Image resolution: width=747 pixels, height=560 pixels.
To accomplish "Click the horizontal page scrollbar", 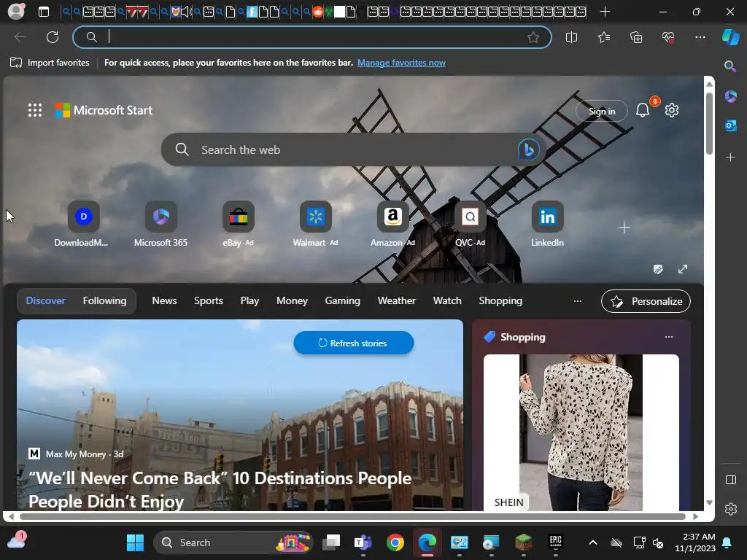I will pos(352,516).
